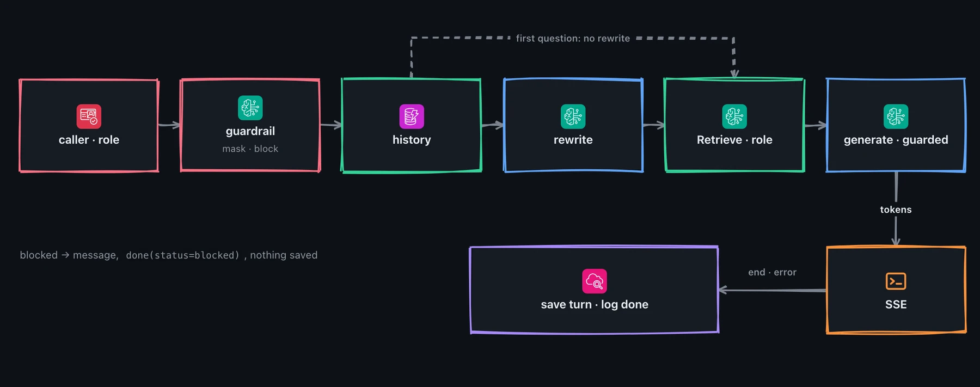Click the brain icon in Retrieve · role
Viewport: 980px width, 387px height.
734,116
